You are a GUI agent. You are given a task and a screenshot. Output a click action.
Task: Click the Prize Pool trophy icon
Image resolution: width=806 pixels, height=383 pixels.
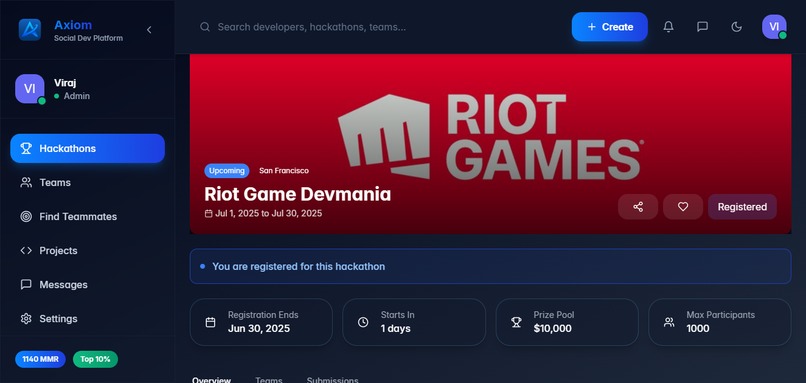coord(516,322)
